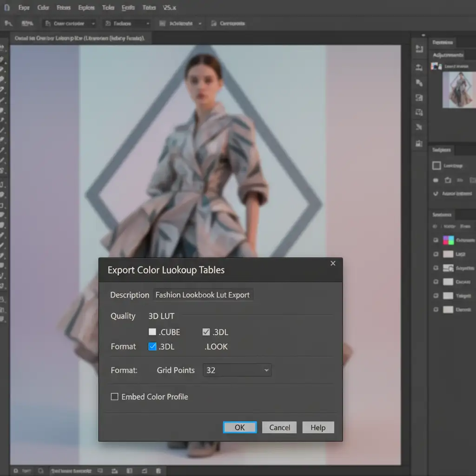Open Help for the export dialog
The image size is (476, 476).
point(318,428)
